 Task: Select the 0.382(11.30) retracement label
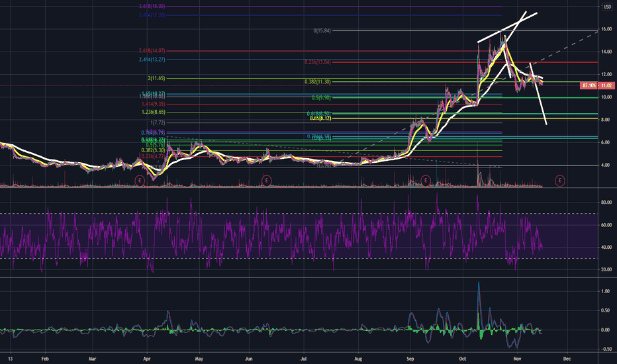pos(318,82)
